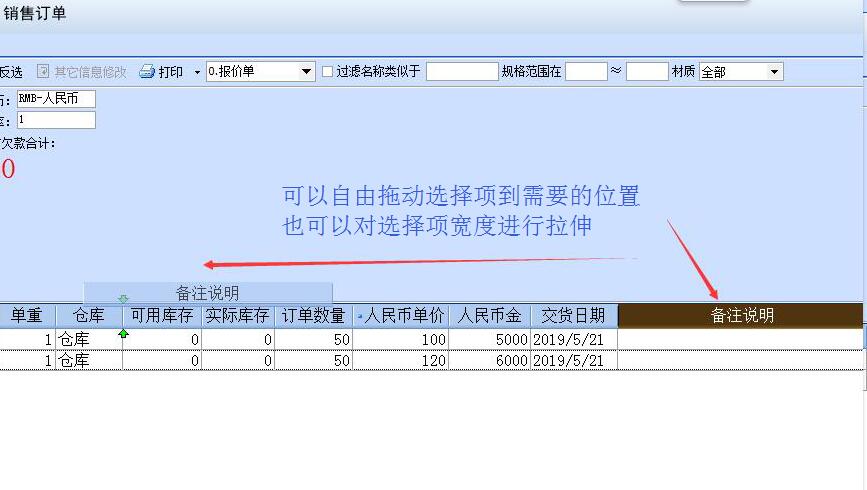This screenshot has width=867, height=490.
Task: Expand the 材质 全部 combo box
Action: click(774, 71)
